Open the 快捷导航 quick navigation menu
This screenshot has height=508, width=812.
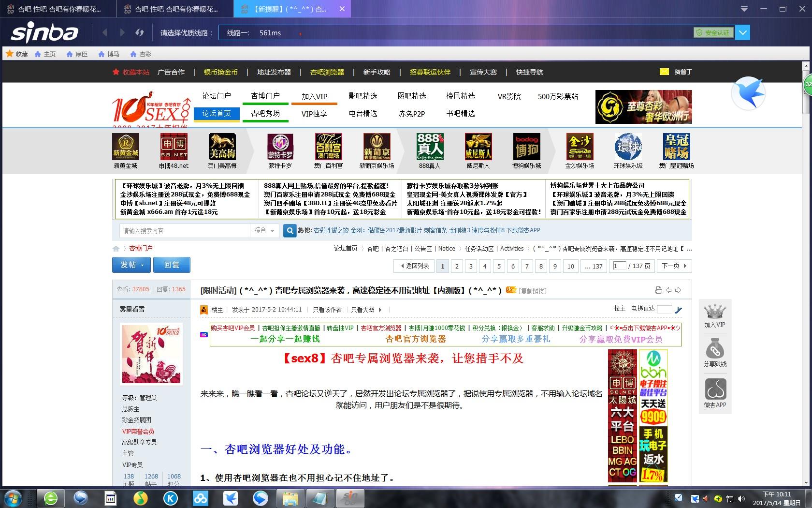pyautogui.click(x=529, y=72)
